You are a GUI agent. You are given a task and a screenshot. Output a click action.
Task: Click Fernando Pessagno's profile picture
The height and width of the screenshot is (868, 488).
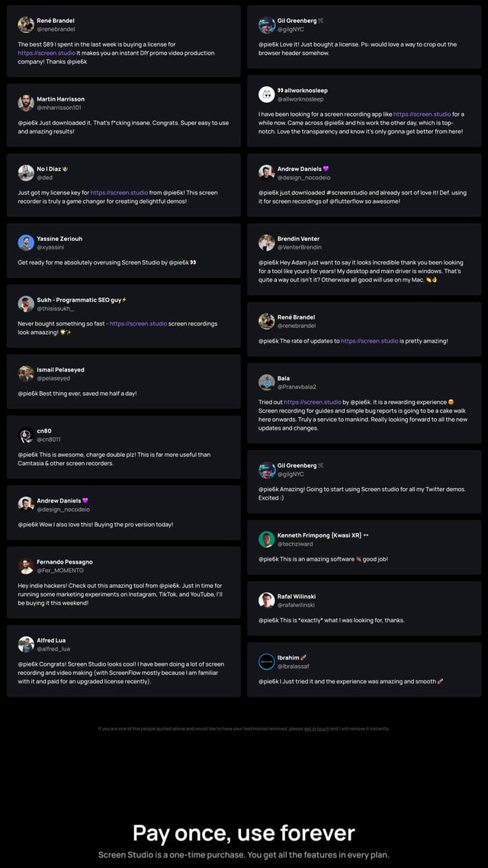click(25, 565)
